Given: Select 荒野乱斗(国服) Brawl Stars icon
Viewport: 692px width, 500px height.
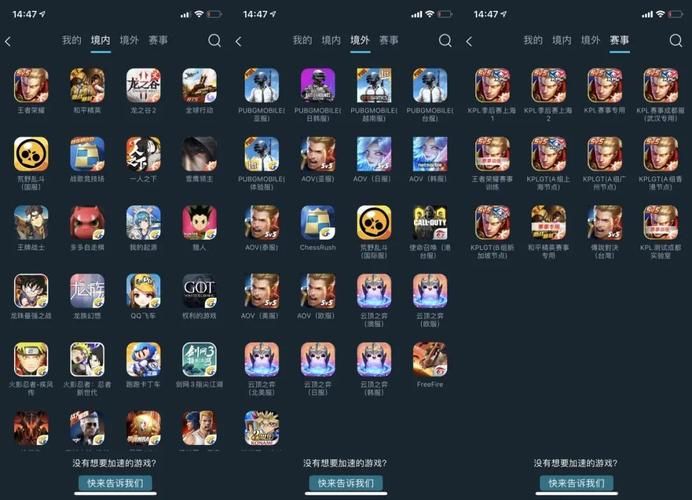Looking at the screenshot, I should pyautogui.click(x=31, y=154).
